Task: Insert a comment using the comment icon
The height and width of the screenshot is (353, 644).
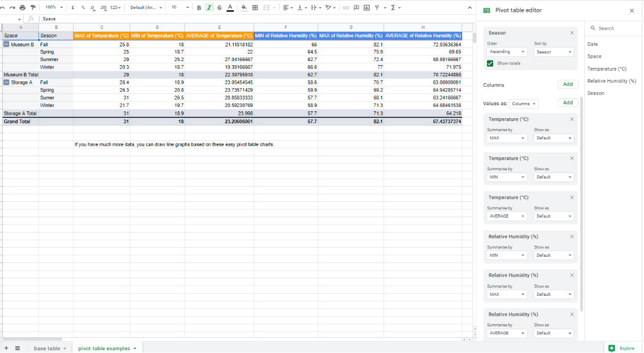Action: click(356, 7)
